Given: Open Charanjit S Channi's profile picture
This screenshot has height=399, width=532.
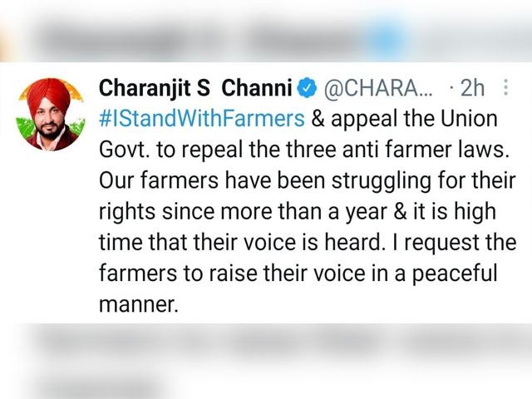Looking at the screenshot, I should click(x=51, y=115).
